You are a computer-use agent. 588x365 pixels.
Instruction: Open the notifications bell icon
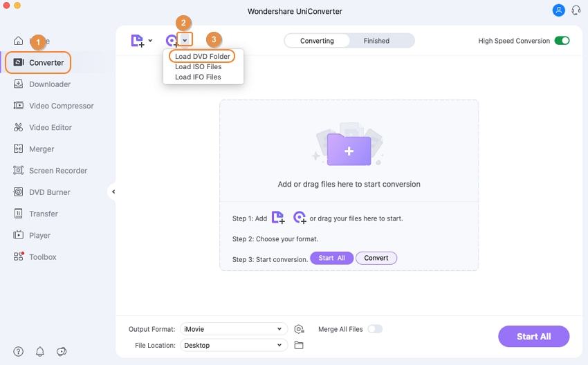[39, 351]
